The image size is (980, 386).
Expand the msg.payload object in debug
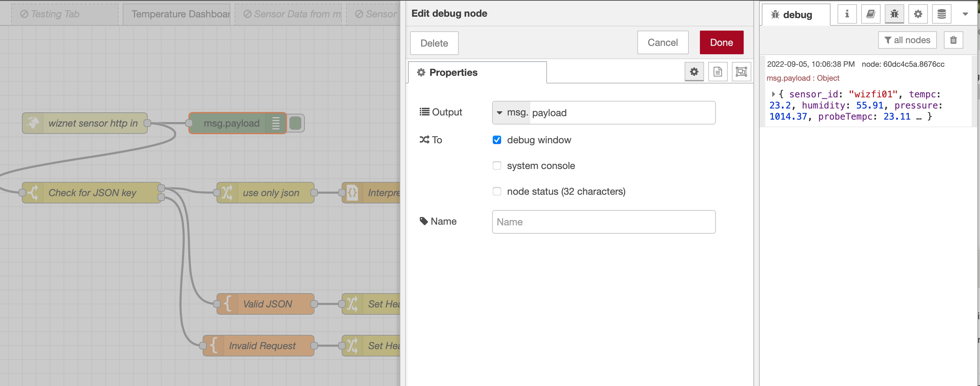pos(773,94)
